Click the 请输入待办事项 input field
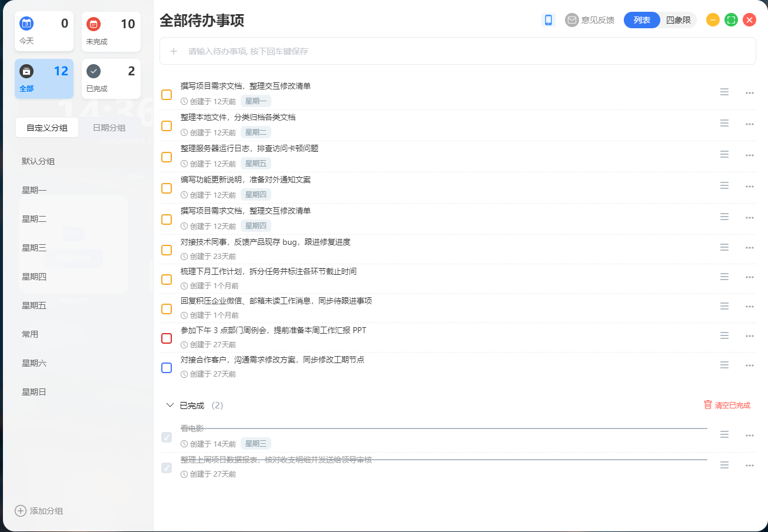The width and height of the screenshot is (768, 532). tap(458, 51)
